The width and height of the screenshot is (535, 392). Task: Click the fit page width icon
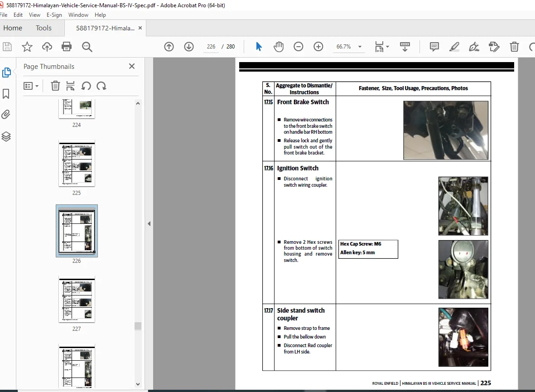coord(379,47)
